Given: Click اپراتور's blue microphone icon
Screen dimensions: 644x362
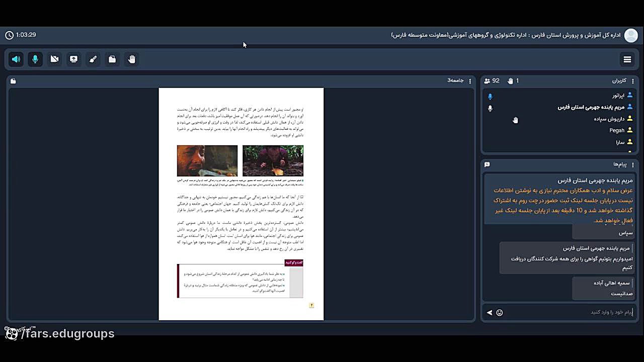Looking at the screenshot, I should click(x=490, y=96).
